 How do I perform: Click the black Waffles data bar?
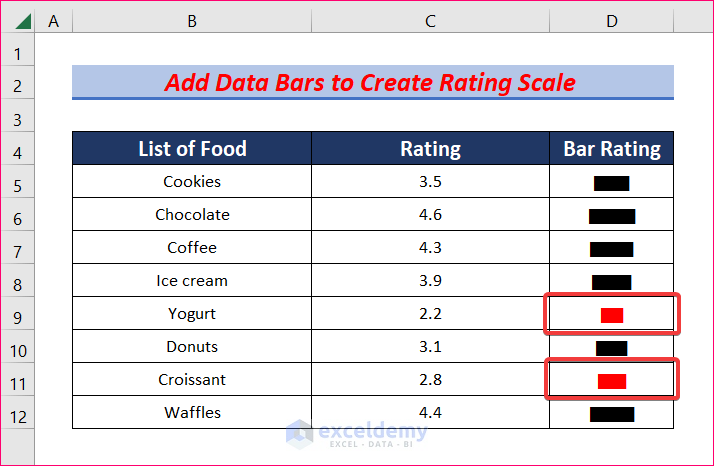(612, 414)
